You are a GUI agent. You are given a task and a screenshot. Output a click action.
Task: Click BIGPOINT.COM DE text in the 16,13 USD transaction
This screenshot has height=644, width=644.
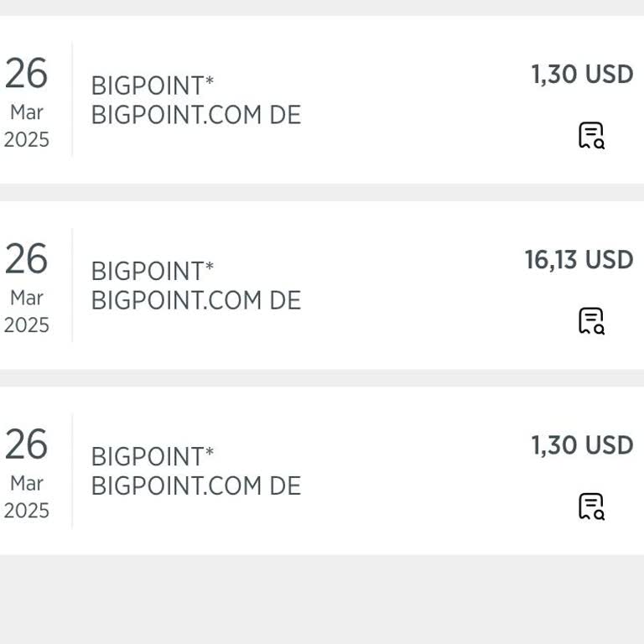(195, 300)
